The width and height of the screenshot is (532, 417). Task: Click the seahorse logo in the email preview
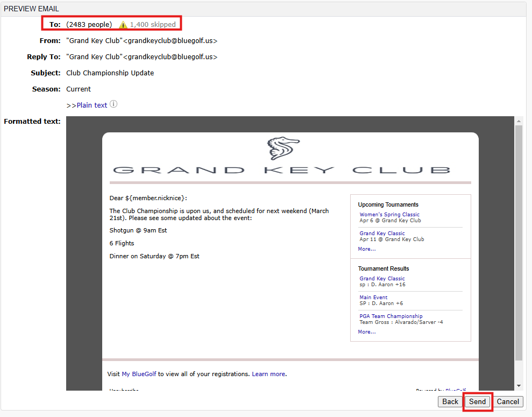[283, 149]
